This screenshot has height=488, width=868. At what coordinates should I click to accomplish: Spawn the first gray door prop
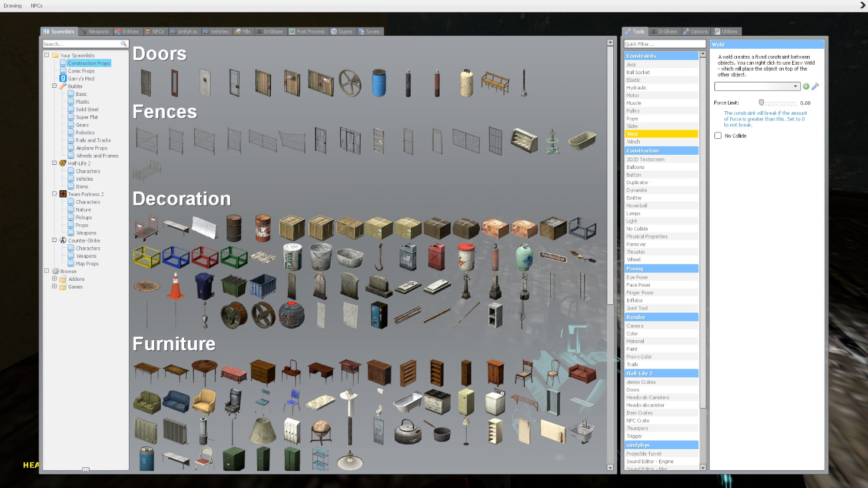(x=147, y=82)
